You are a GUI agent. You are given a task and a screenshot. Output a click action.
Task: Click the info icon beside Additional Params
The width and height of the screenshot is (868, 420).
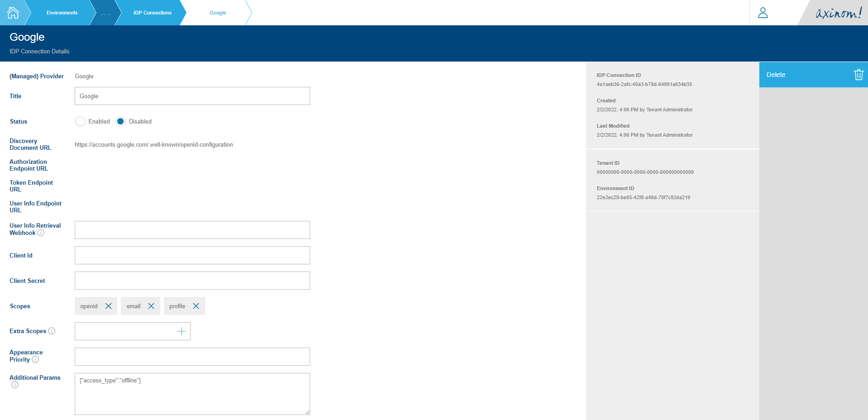tap(14, 385)
